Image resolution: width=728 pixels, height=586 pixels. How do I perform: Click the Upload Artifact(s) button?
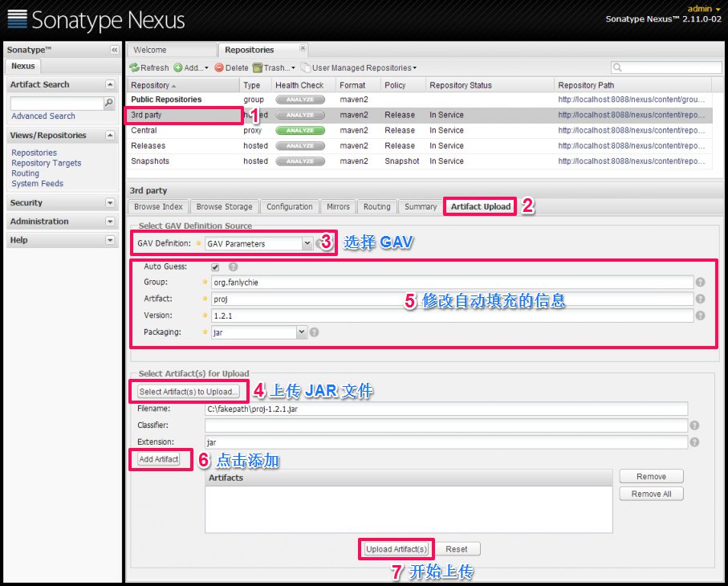tap(396, 549)
